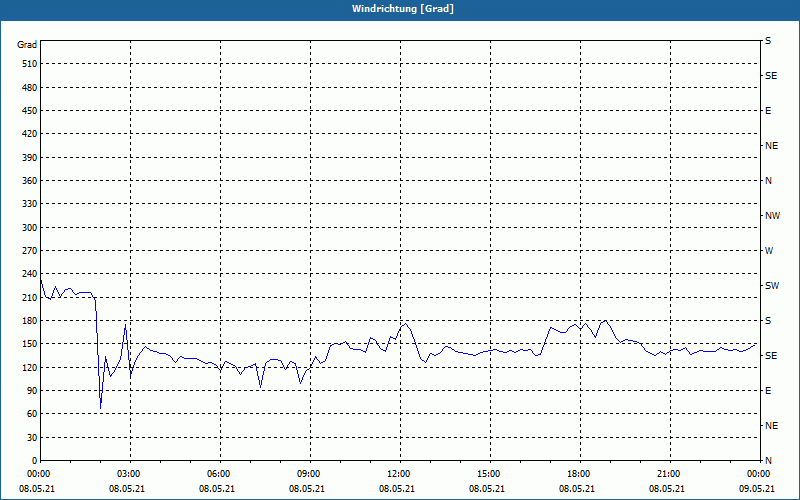Select the S compass label beside the 180 gridline

(768, 321)
